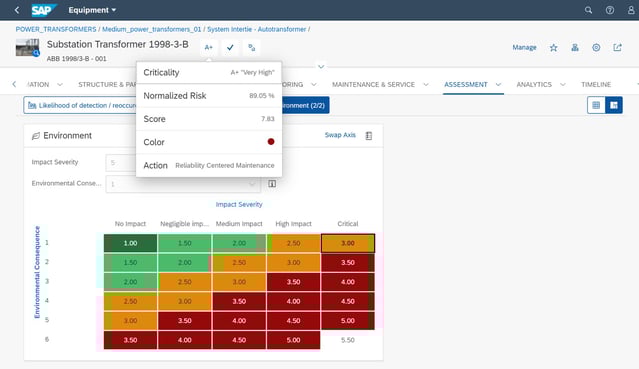The image size is (639, 369).
Task: Click the back arrow in the header
Action: (17, 10)
